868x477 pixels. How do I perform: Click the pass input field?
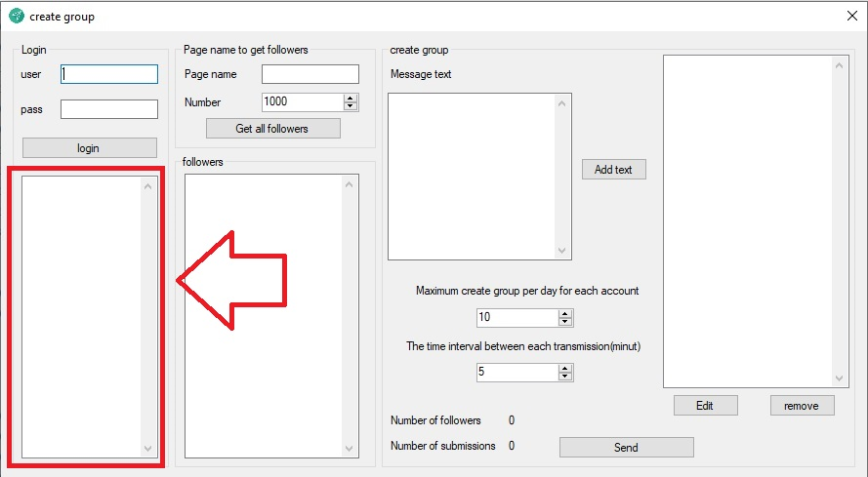(108, 109)
